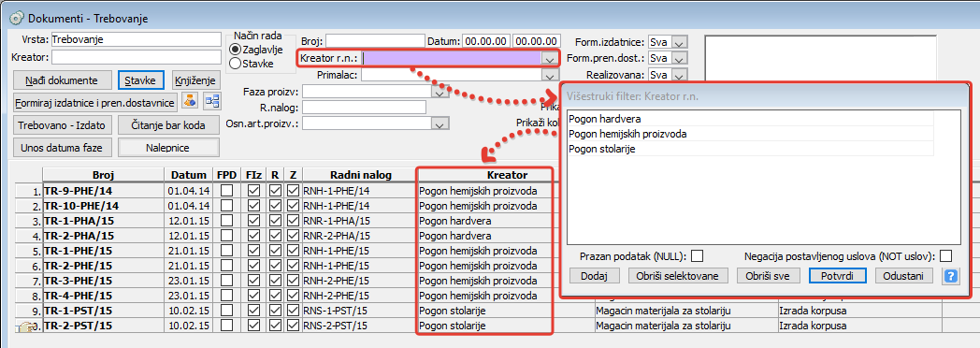Open the Kreator r.n. dropdown arrow
The width and height of the screenshot is (980, 348).
point(549,59)
